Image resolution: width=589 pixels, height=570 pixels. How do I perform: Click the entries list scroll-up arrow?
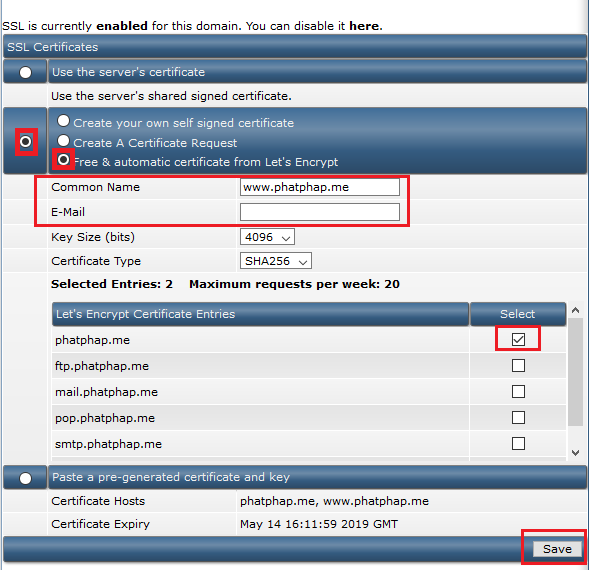[575, 310]
